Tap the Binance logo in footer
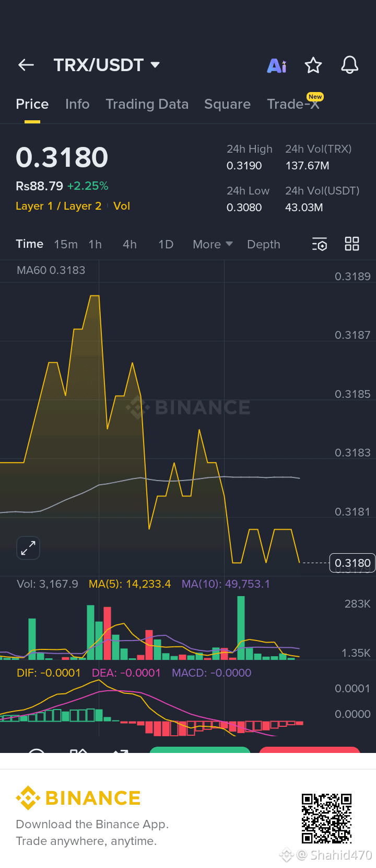The height and width of the screenshot is (868, 376). [x=78, y=798]
